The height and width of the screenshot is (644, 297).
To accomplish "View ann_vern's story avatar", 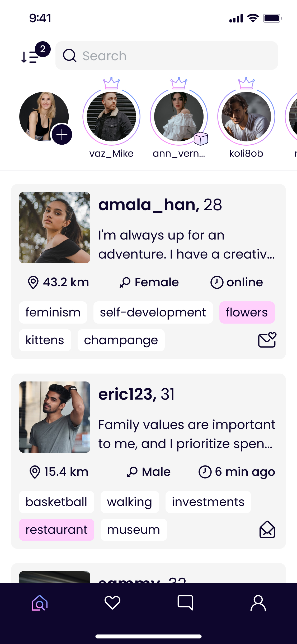I will 179,117.
